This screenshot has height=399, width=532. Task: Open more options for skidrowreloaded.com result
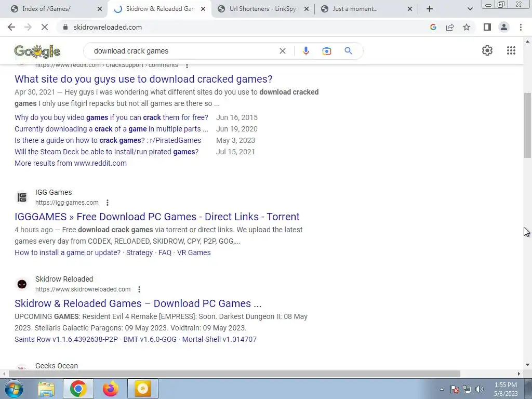tap(139, 289)
